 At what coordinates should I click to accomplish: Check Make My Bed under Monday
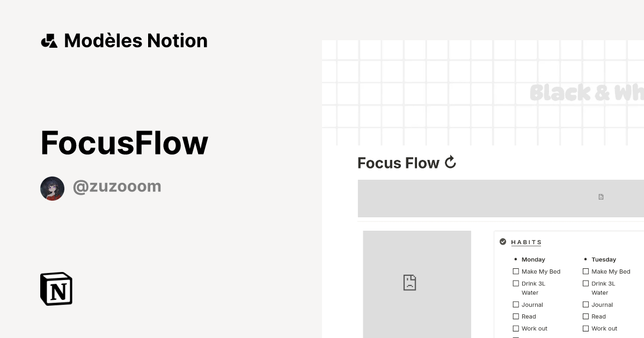(516, 271)
